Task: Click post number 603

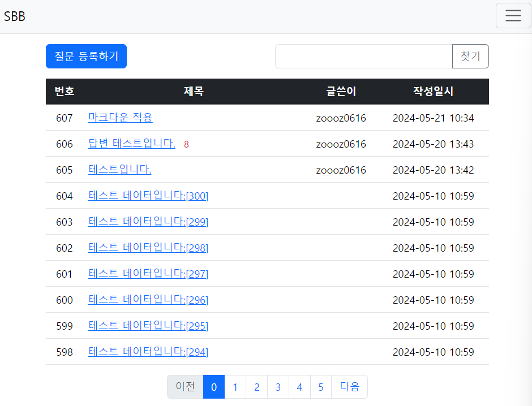Action: [65, 222]
